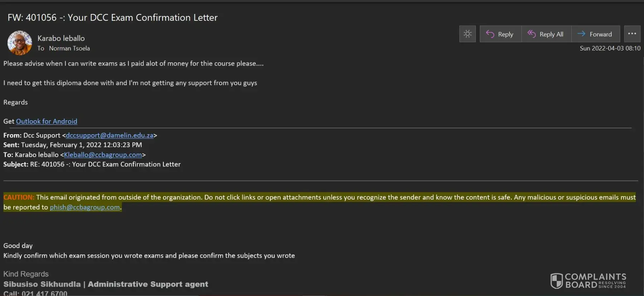Click the Reply arrow icon
Image resolution: width=644 pixels, height=296 pixels.
490,34
